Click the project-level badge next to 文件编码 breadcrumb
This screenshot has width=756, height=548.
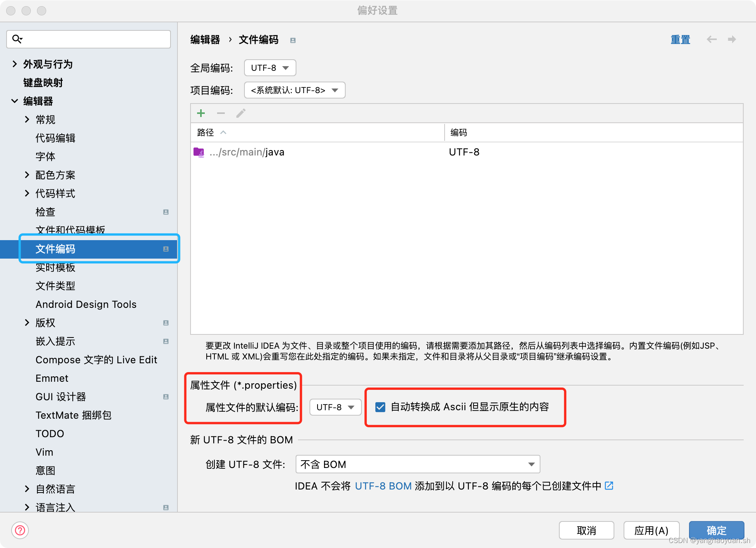293,40
